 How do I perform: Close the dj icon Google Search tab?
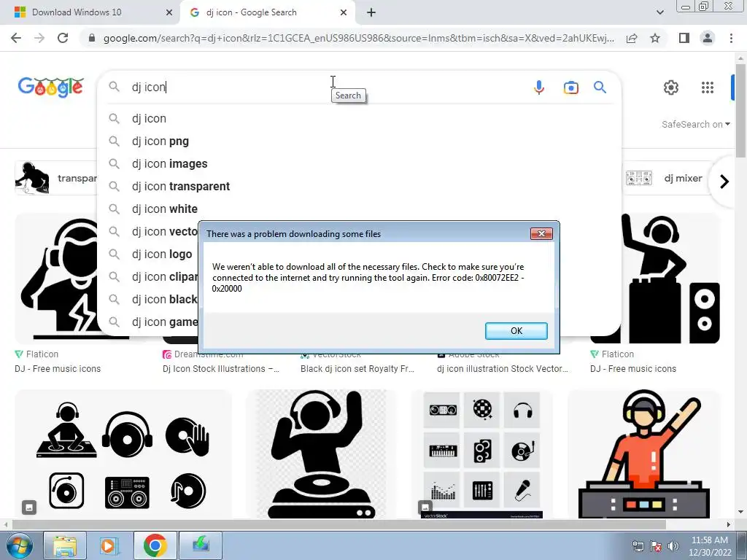coord(344,12)
